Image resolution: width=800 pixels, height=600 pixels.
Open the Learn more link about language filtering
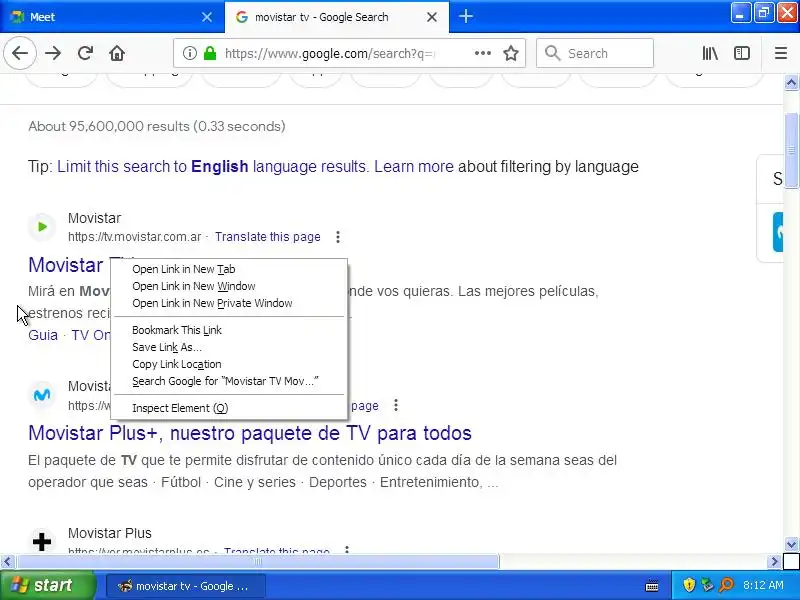pyautogui.click(x=414, y=167)
